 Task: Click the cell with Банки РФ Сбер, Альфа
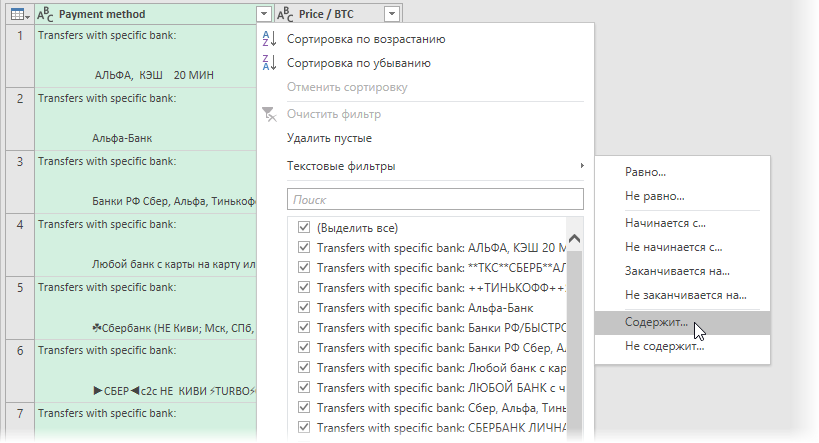[x=146, y=182]
